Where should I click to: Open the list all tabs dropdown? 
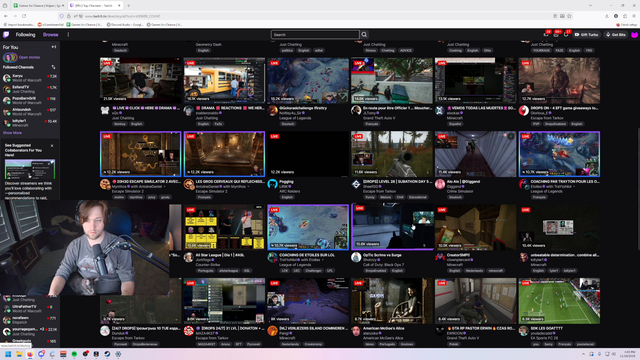[x=590, y=6]
